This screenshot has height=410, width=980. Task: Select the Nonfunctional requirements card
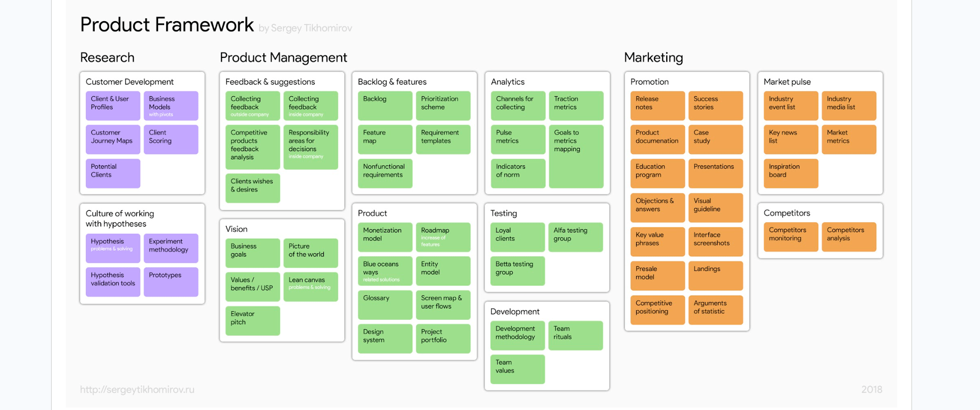click(x=385, y=173)
